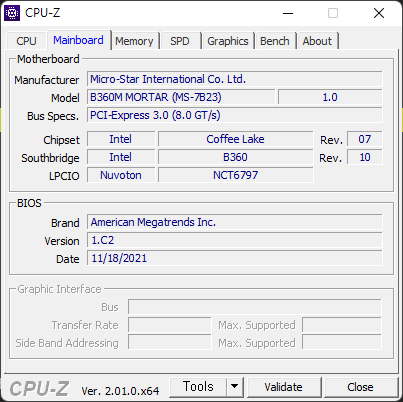This screenshot has width=403, height=402.
Task: Open the About tab
Action: [317, 41]
